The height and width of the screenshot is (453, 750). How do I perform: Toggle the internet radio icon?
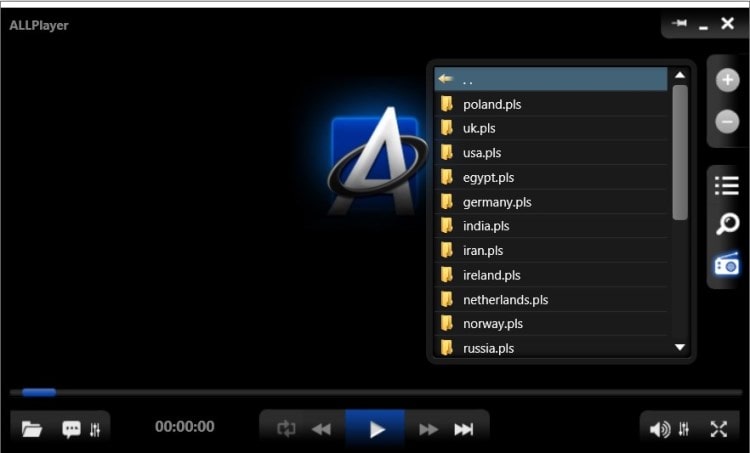tap(727, 264)
